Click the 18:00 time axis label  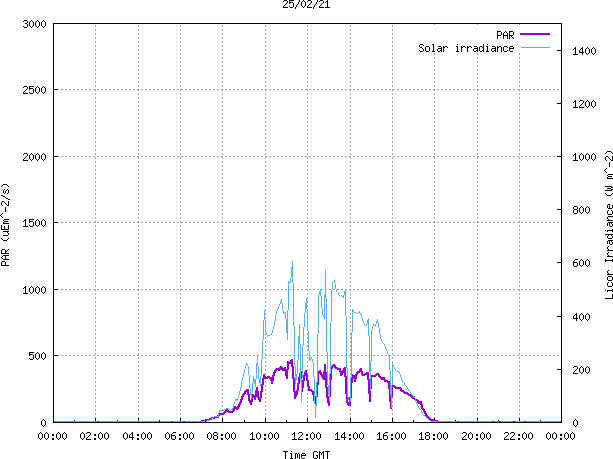434,436
